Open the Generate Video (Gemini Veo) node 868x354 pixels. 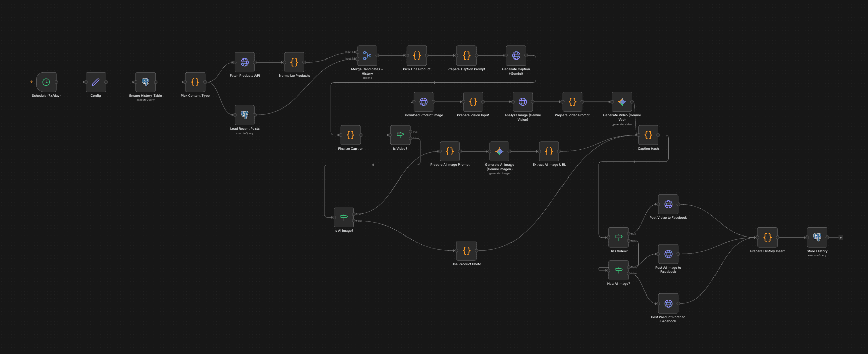tap(622, 102)
